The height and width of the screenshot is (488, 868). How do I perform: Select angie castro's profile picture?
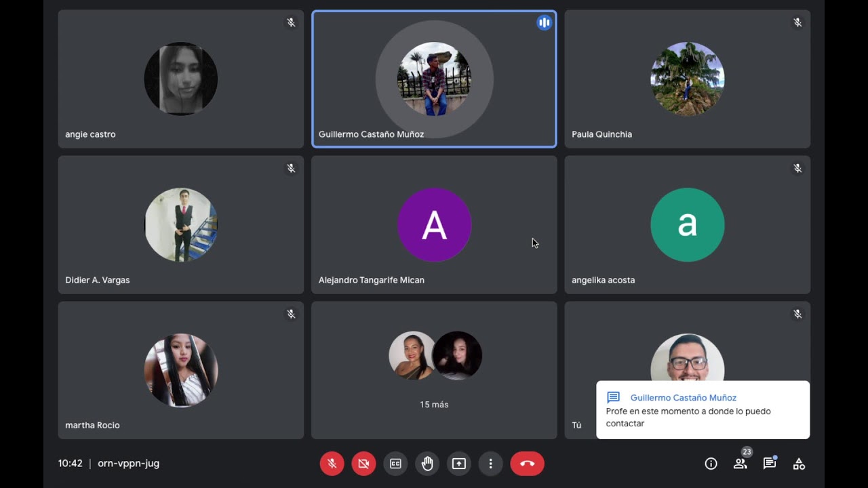click(x=181, y=79)
